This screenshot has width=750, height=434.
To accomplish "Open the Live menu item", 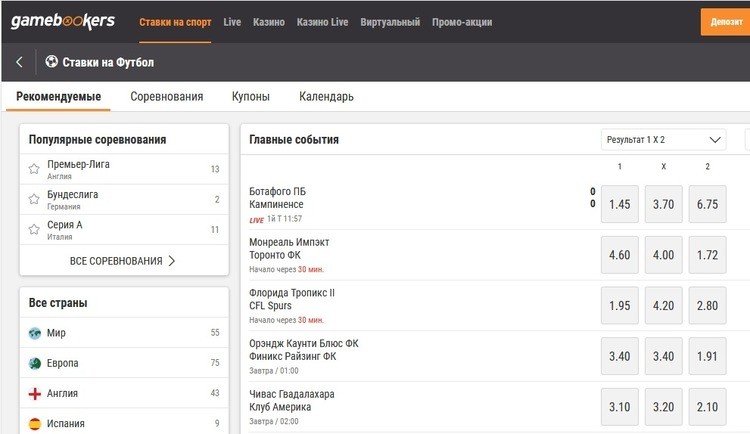I will (x=232, y=22).
